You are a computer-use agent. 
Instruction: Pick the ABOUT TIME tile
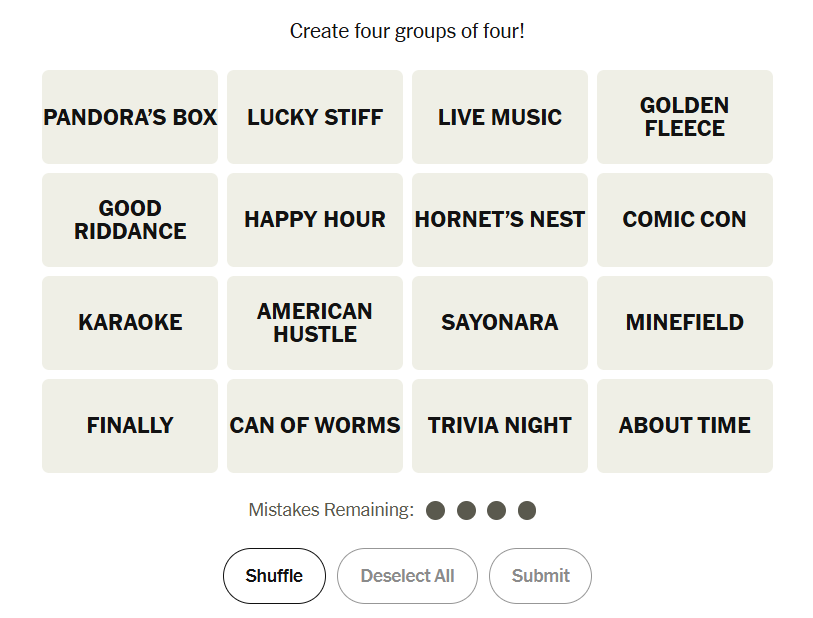coord(685,426)
